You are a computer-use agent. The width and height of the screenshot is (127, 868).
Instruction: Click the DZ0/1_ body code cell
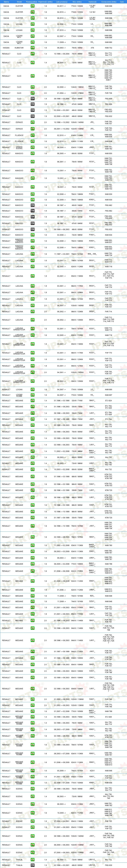pyautogui.click(x=92, y=601)
